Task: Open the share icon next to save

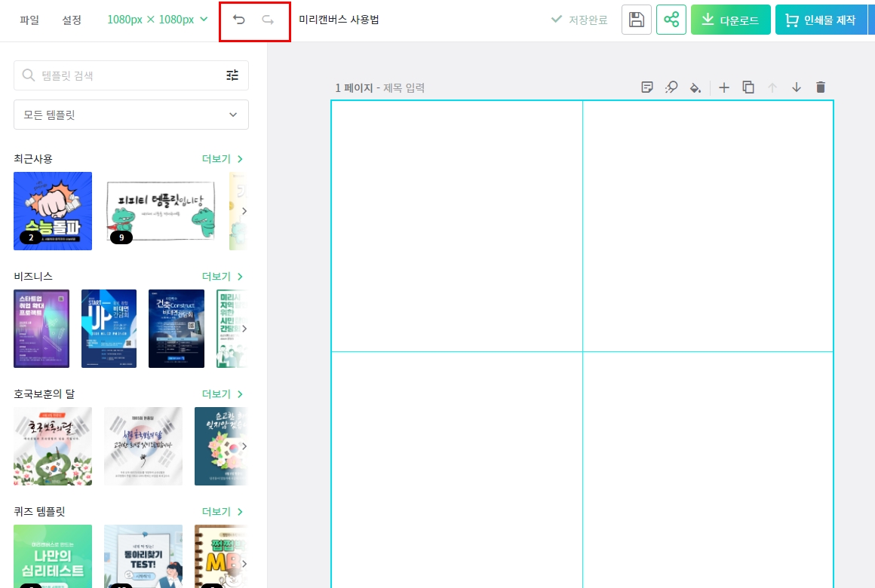Action: tap(671, 20)
